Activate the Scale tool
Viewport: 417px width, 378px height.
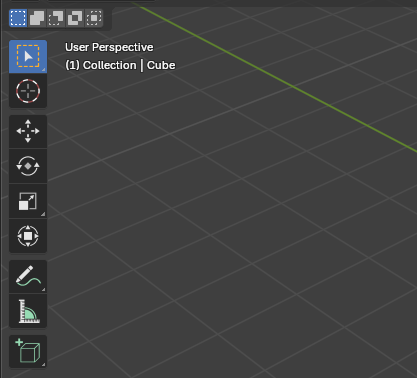click(x=28, y=201)
